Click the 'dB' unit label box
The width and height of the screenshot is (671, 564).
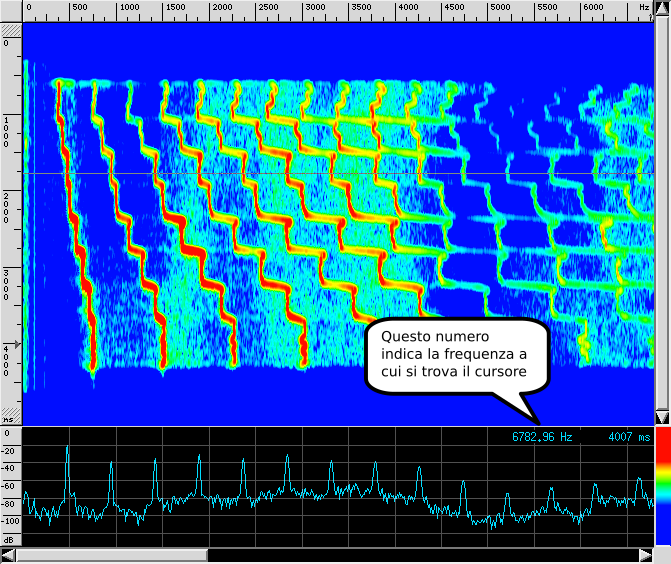tap(10, 538)
